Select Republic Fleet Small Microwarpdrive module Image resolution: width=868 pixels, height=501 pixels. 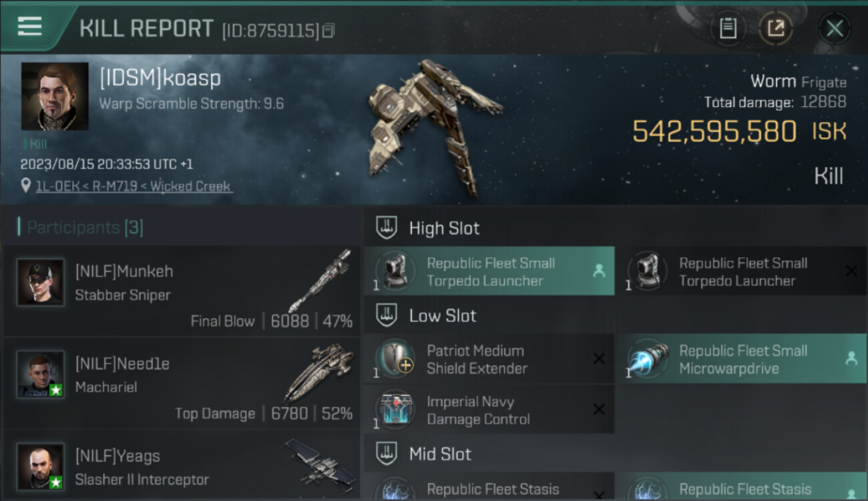pyautogui.click(x=742, y=359)
